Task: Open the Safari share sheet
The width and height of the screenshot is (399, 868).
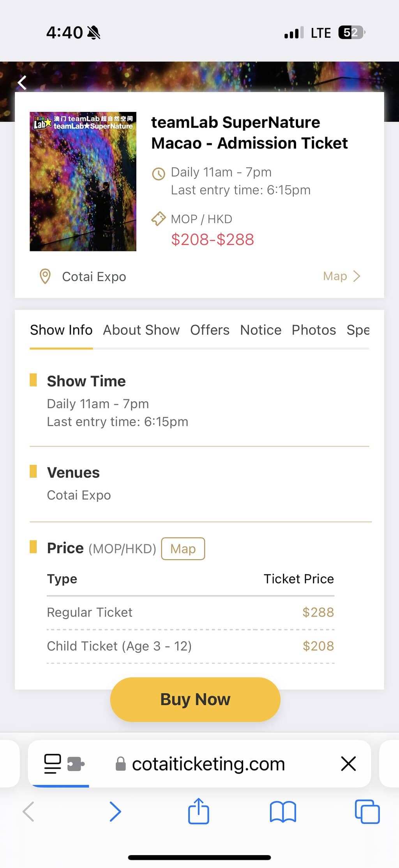Action: [x=199, y=811]
